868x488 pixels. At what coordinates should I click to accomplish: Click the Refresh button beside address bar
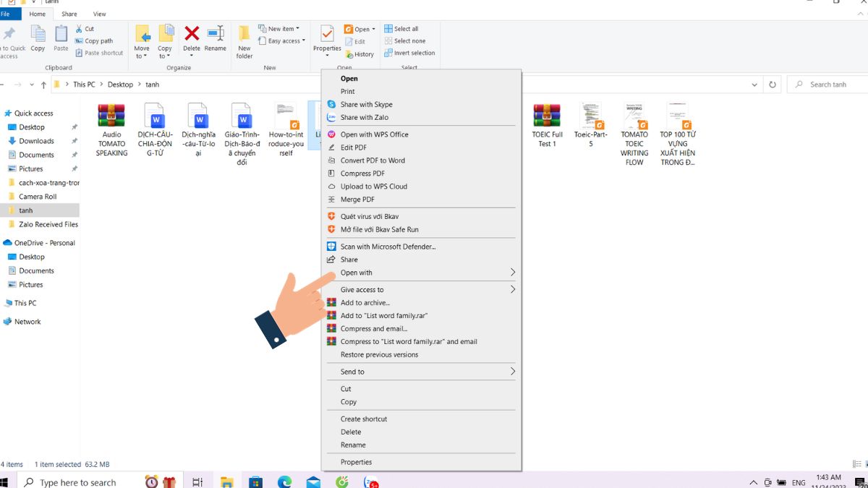tap(773, 85)
